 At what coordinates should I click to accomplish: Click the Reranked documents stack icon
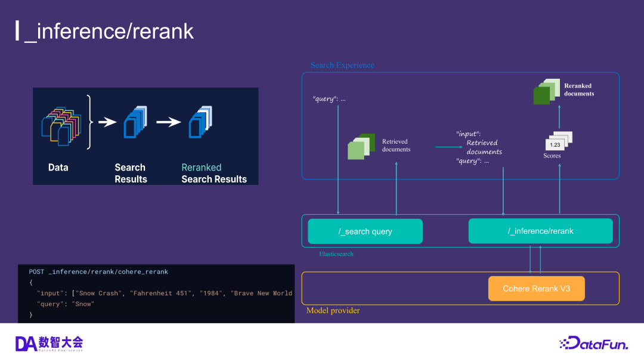tap(546, 92)
